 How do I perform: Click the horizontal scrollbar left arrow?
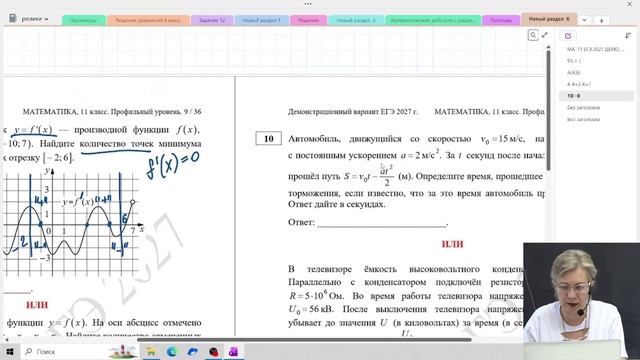point(7,340)
